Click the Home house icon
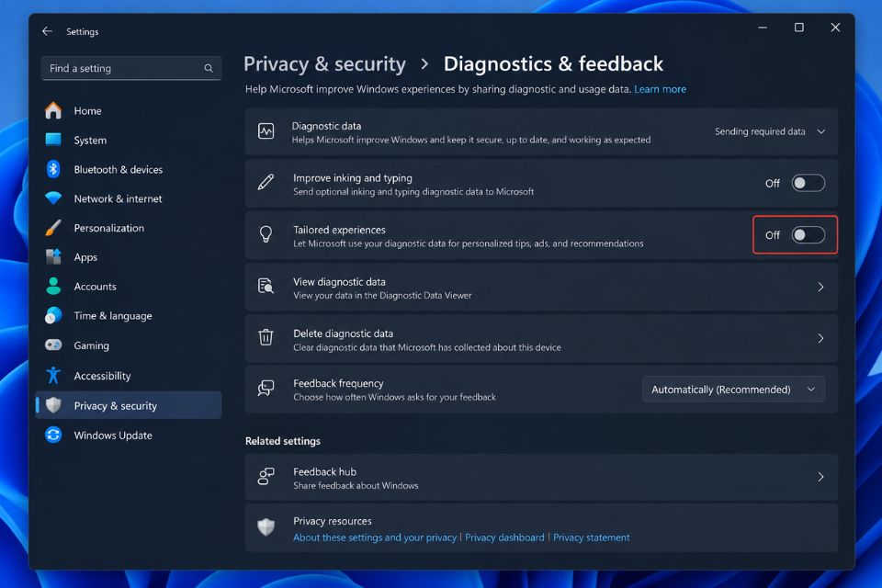Viewport: 882px width, 588px height. [x=53, y=110]
